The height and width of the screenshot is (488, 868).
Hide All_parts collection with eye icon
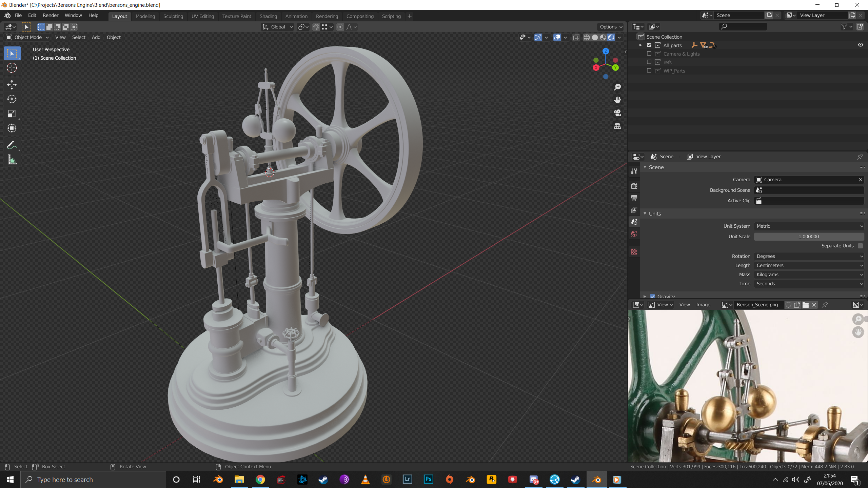[860, 45]
